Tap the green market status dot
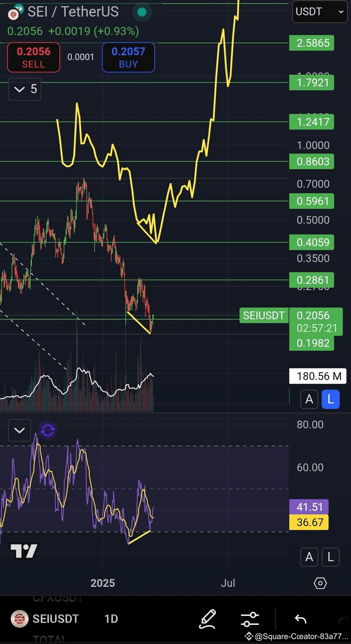This screenshot has height=644, width=351. coord(142,12)
